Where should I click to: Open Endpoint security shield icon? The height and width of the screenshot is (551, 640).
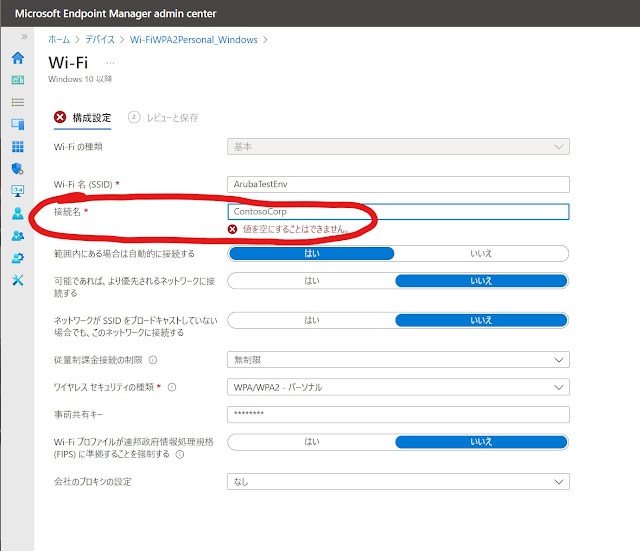pos(18,169)
